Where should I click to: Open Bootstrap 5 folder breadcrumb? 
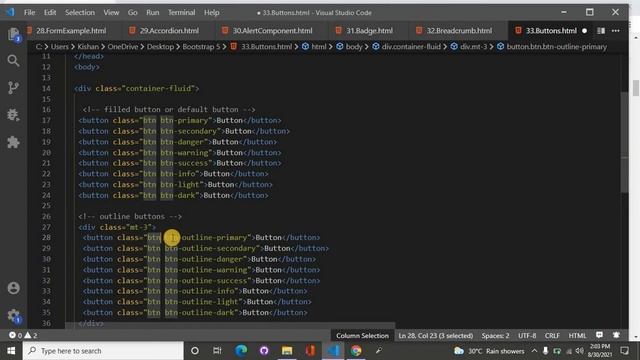point(201,47)
